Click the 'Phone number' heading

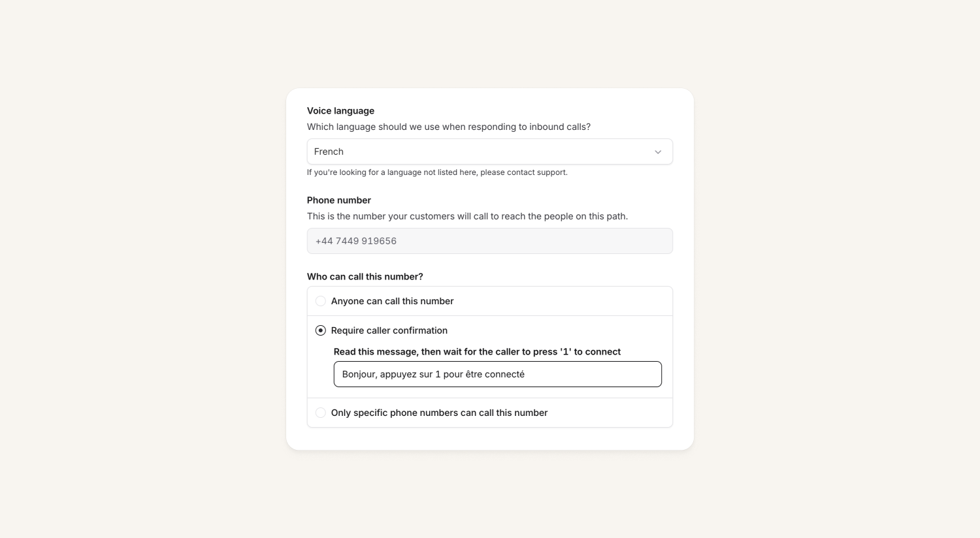click(x=339, y=200)
